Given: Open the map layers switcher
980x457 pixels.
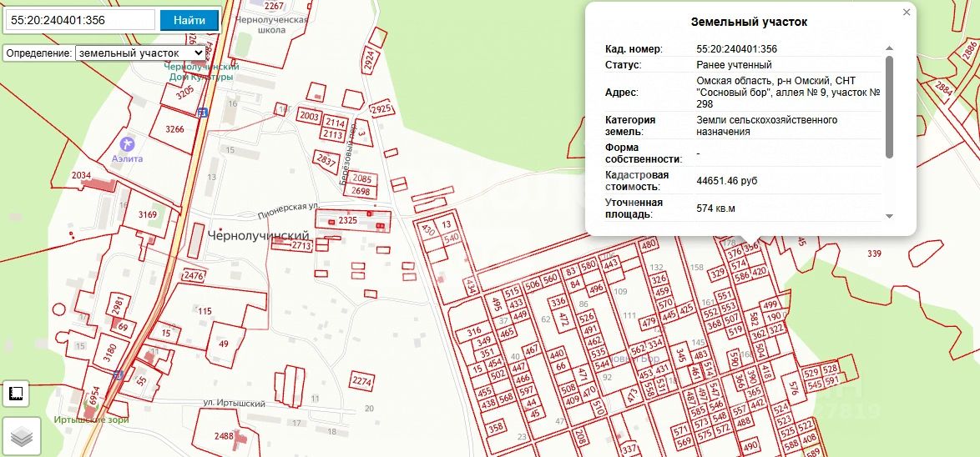Looking at the screenshot, I should (22, 436).
